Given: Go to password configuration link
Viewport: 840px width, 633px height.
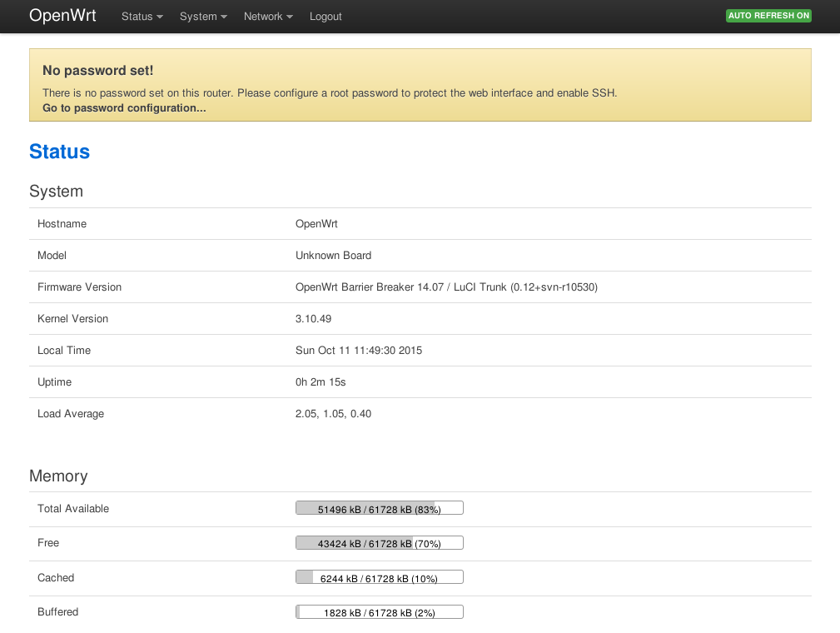Looking at the screenshot, I should (x=124, y=107).
